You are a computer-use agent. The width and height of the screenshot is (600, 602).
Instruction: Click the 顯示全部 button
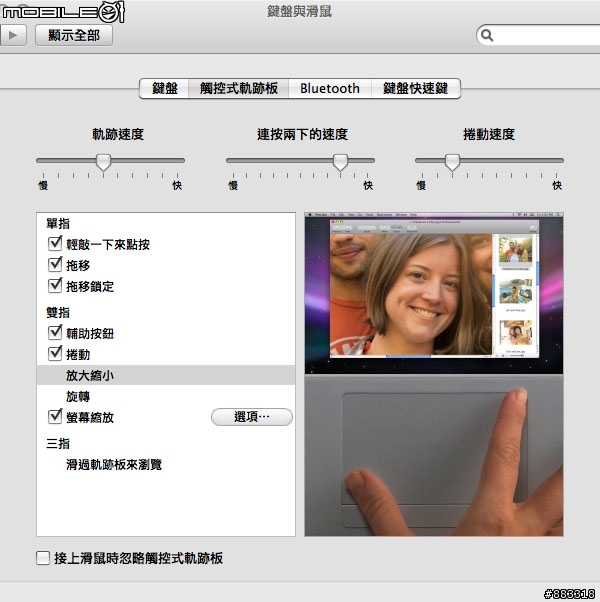point(74,35)
